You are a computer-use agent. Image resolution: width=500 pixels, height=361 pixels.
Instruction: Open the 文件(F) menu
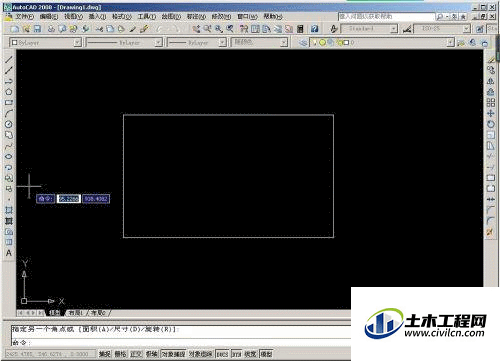(x=24, y=16)
